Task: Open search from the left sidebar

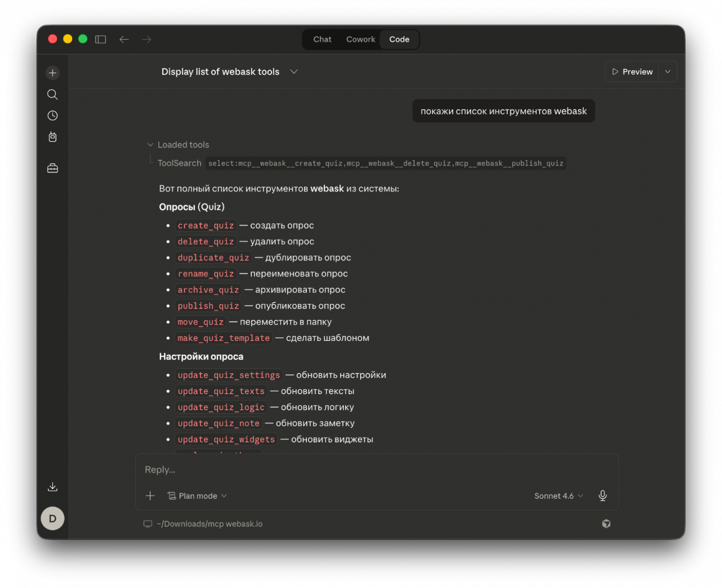Action: click(52, 94)
